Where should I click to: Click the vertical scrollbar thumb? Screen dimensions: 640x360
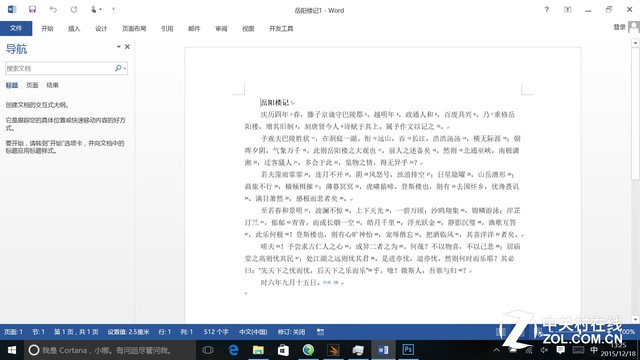point(635,113)
